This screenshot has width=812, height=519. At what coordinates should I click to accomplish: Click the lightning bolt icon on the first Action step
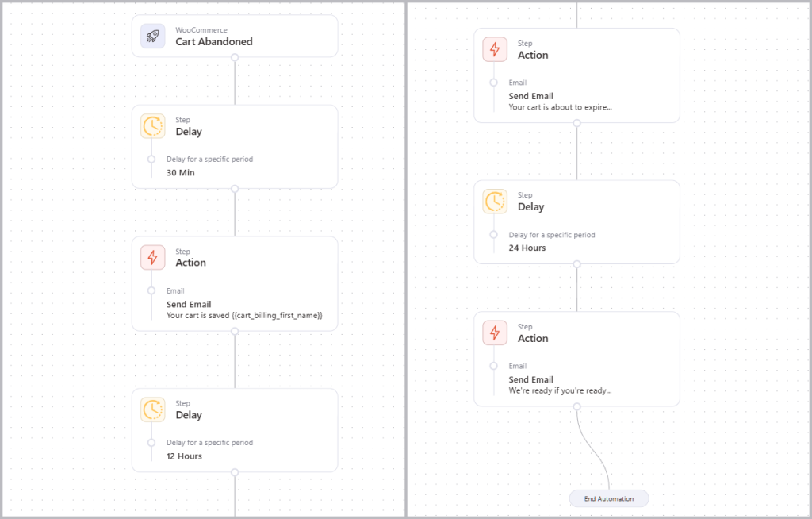pyautogui.click(x=152, y=257)
